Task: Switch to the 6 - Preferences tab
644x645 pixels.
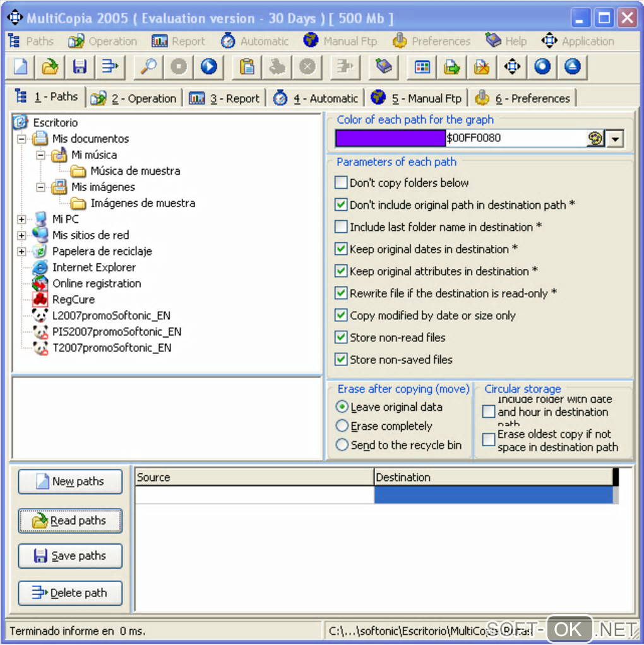Action: point(523,98)
